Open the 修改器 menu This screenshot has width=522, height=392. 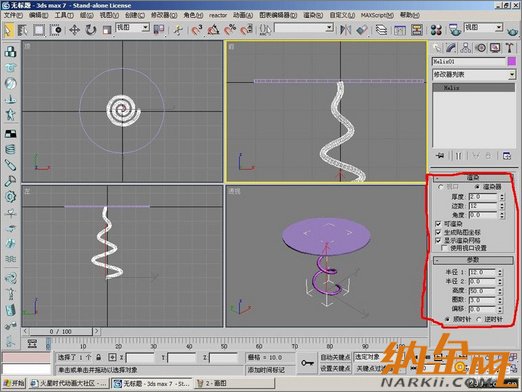pyautogui.click(x=164, y=15)
